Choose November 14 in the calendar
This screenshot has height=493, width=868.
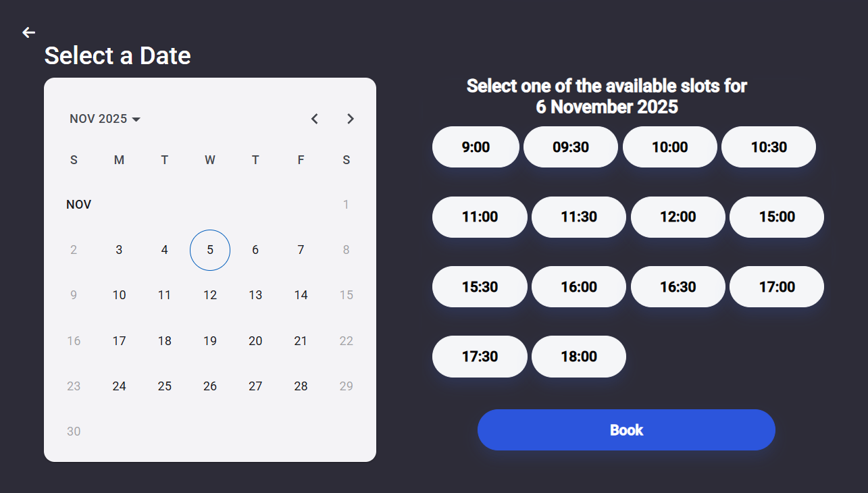301,295
